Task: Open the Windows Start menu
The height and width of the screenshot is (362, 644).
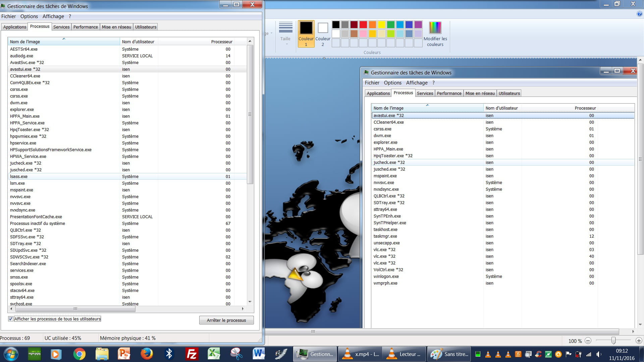Action: pyautogui.click(x=11, y=354)
